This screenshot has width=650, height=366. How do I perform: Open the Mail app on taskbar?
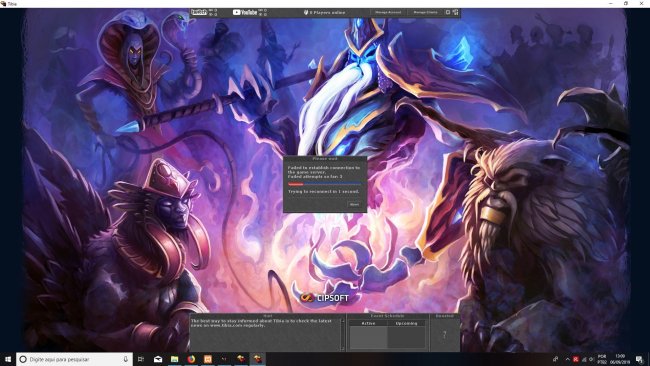[158, 359]
